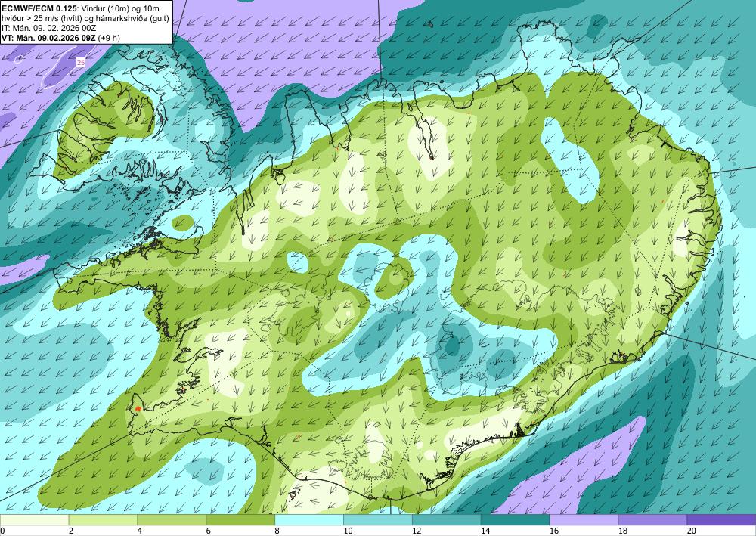Click the orange marker on the southwest peninsula
Viewport: 756px width, 536px height.
[138, 409]
